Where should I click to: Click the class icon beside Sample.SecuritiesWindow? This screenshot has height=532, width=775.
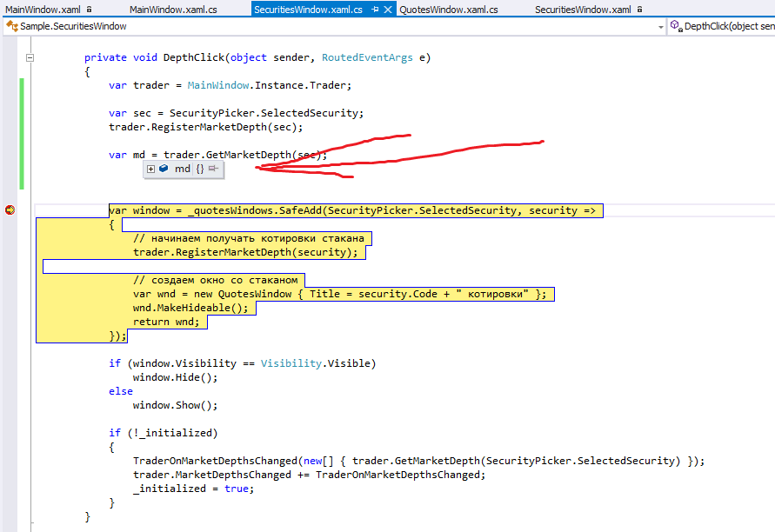tap(12, 25)
